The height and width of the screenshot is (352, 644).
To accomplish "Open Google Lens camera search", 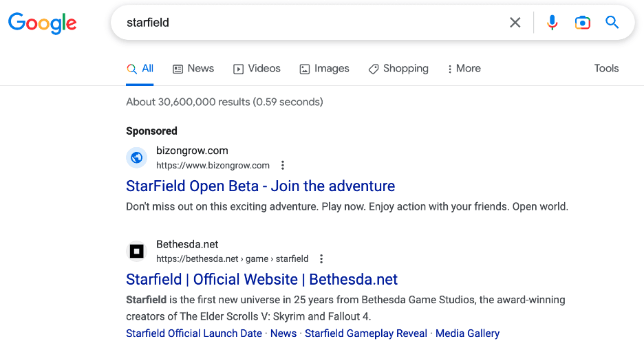I will click(x=582, y=23).
